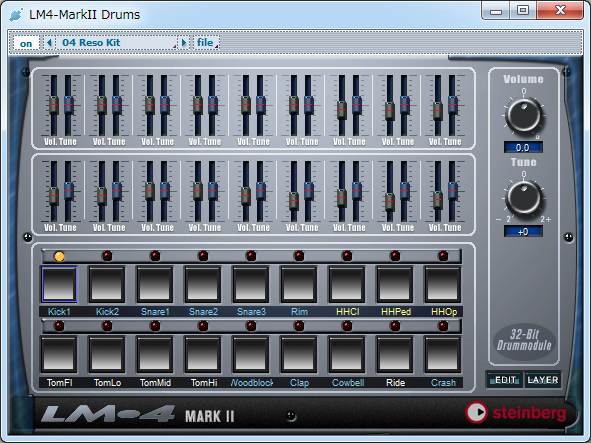Close the LM4-MarkII Drums window
Viewport: 591px width, 443px height.
pos(560,11)
